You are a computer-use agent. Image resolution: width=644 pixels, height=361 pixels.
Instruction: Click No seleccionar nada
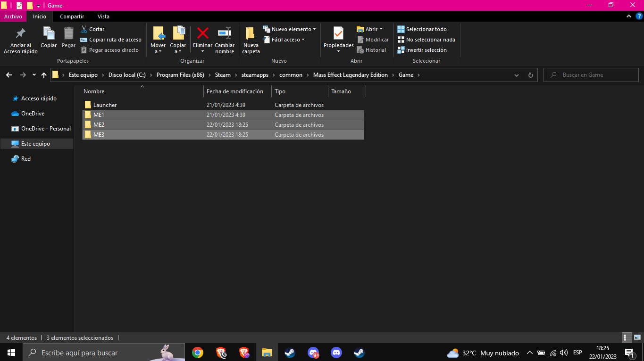point(426,40)
